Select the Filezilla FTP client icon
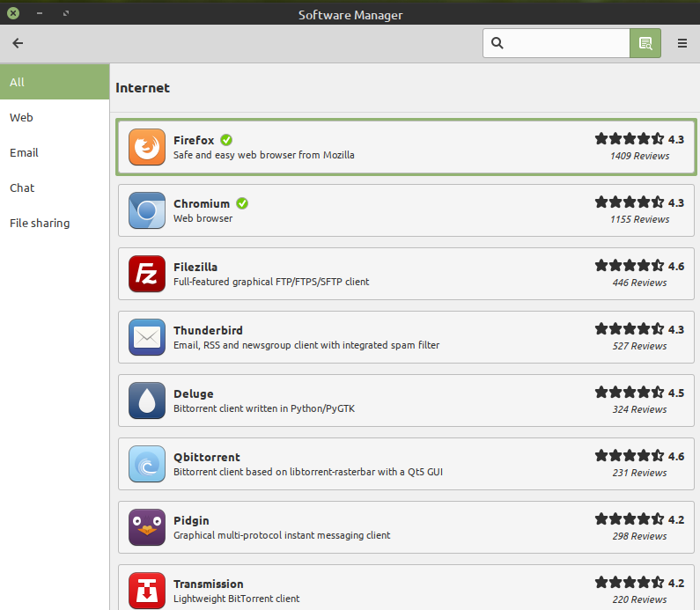Viewport: 700px width, 610px height. pyautogui.click(x=146, y=274)
